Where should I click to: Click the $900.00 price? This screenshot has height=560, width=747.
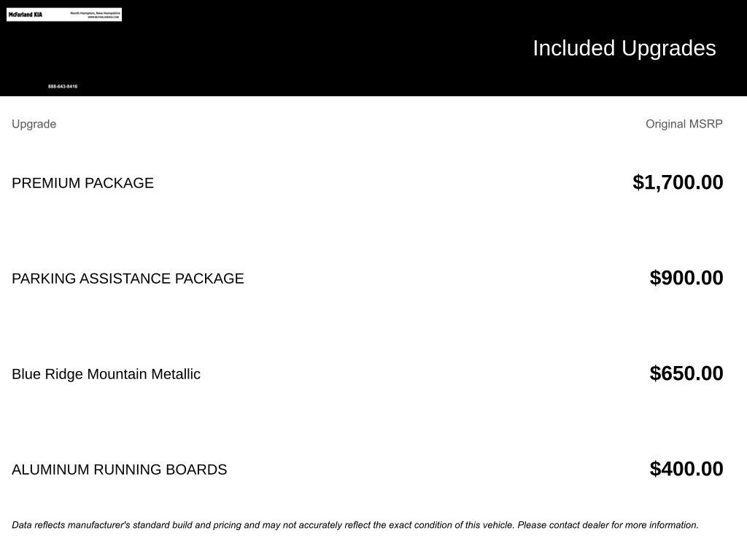tap(686, 278)
